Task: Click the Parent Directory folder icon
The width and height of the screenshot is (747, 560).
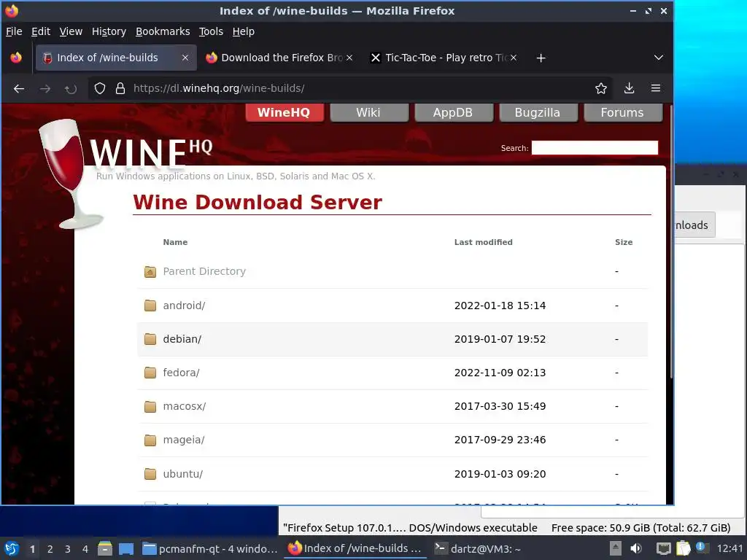Action: (x=150, y=271)
